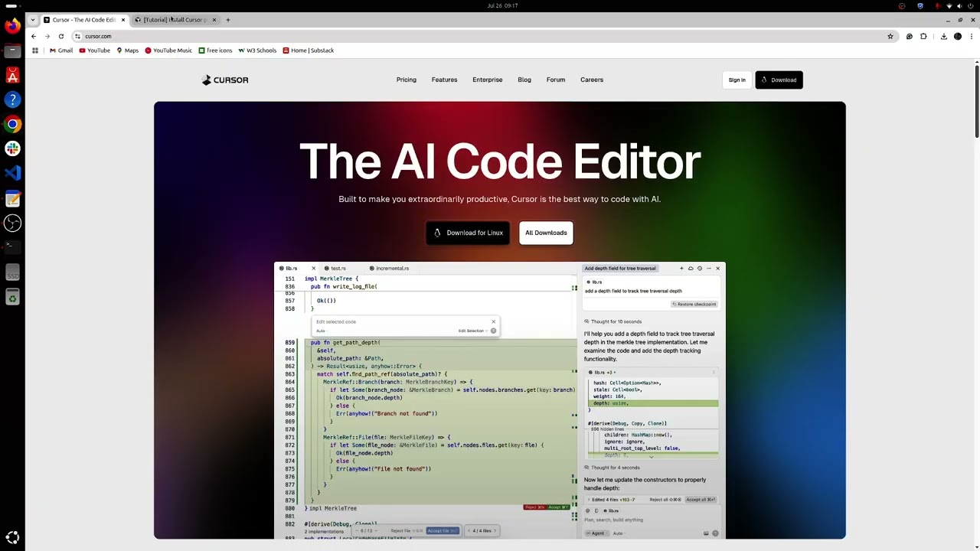Click the All Downloads button
The height and width of the screenshot is (551, 980).
pyautogui.click(x=546, y=233)
